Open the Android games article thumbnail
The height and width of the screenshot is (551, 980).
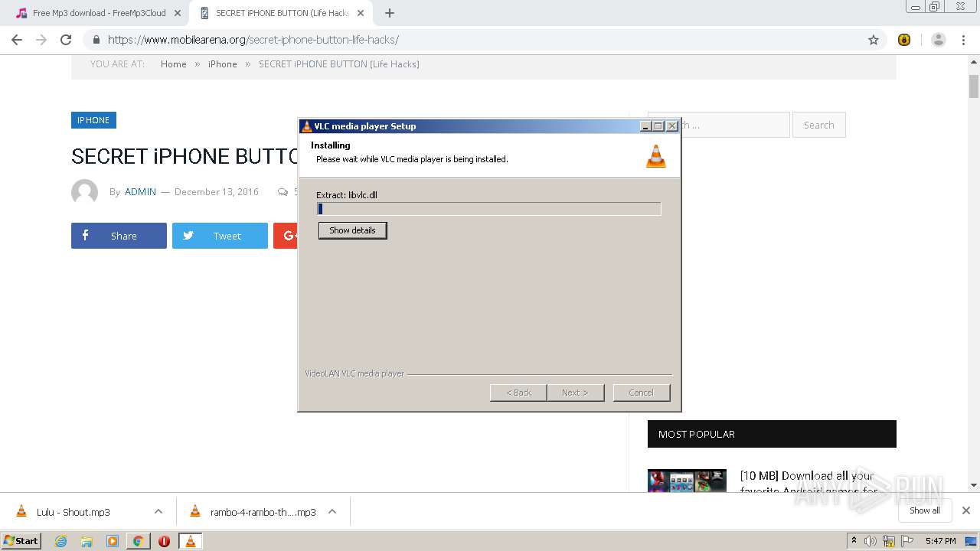pos(687,480)
